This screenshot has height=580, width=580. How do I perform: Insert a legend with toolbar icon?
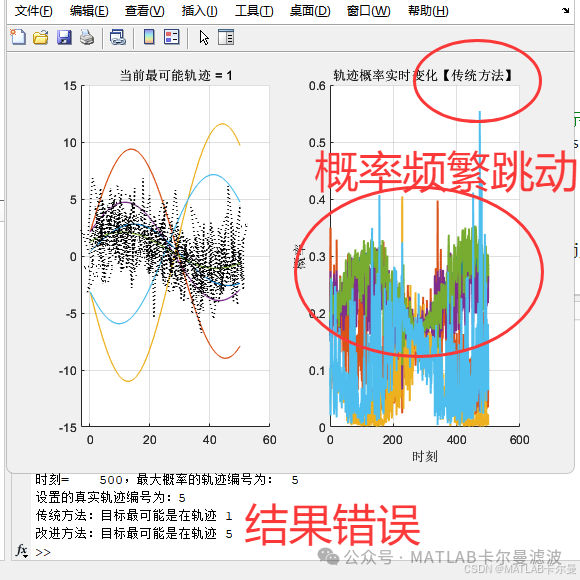pyautogui.click(x=172, y=37)
